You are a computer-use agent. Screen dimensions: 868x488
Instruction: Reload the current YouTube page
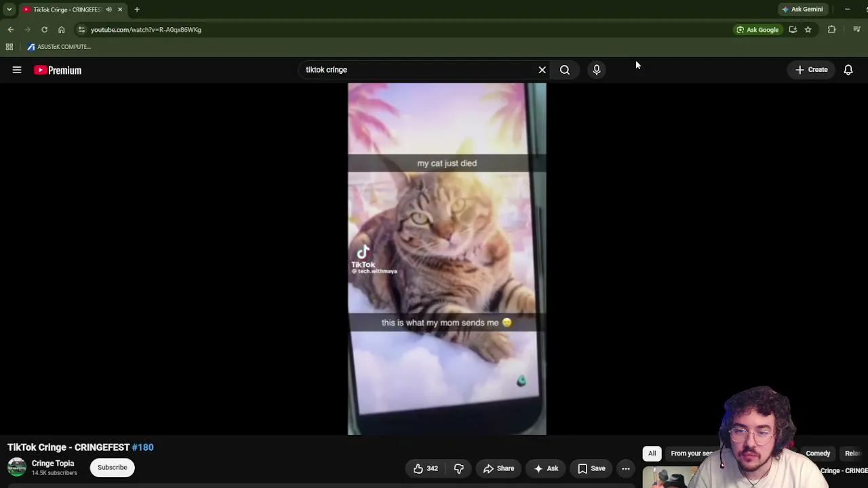45,30
